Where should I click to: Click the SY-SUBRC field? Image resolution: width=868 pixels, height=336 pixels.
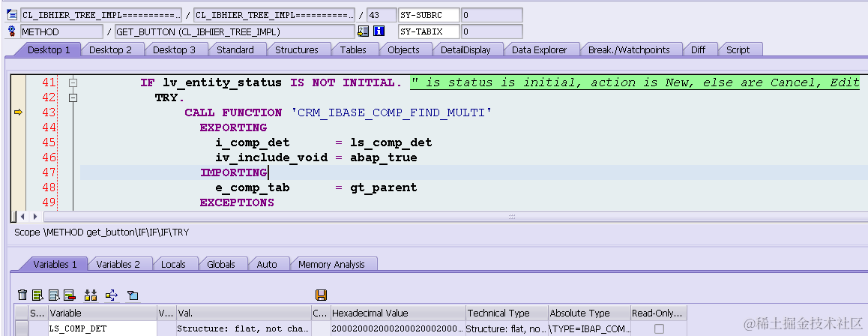coord(429,14)
